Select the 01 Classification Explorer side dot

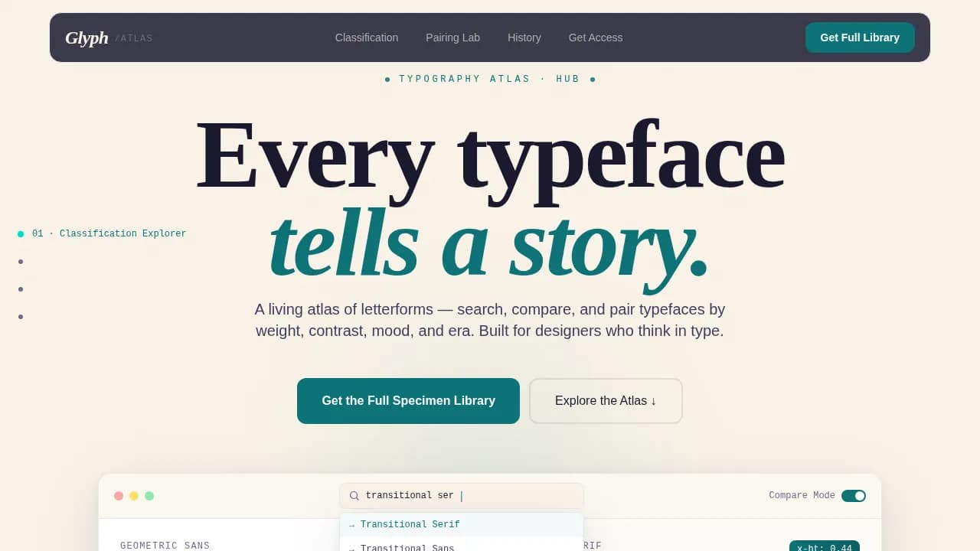21,234
